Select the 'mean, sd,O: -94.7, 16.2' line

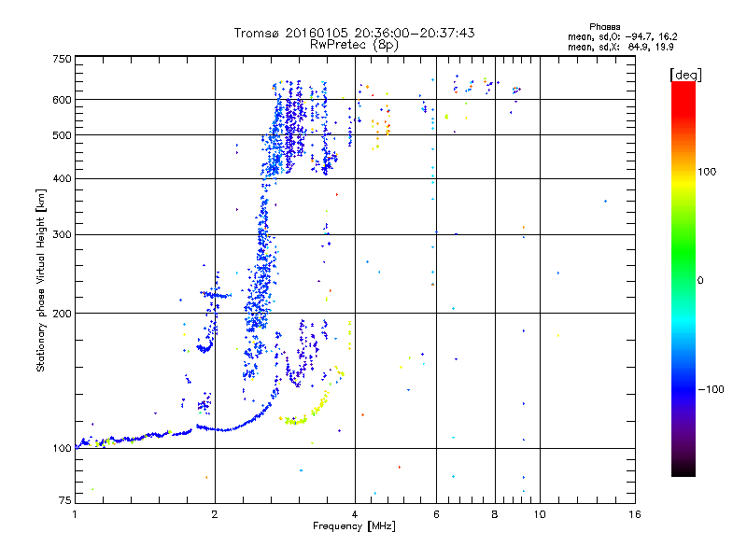(622, 36)
